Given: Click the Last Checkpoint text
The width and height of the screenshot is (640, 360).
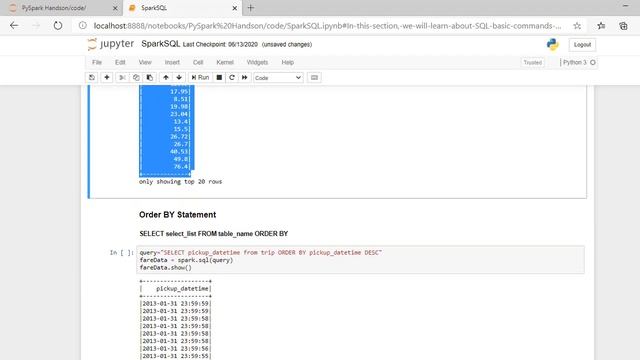Looking at the screenshot, I should [220, 44].
